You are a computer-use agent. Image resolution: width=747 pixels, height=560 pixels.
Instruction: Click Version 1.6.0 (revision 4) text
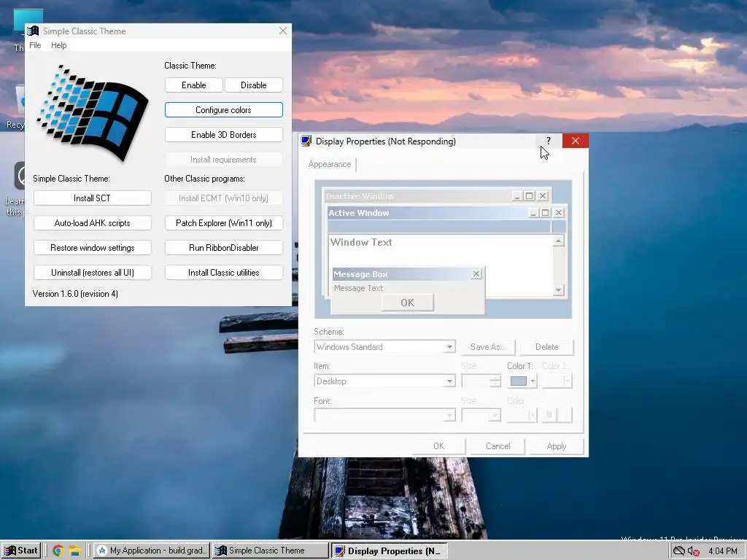(x=75, y=294)
